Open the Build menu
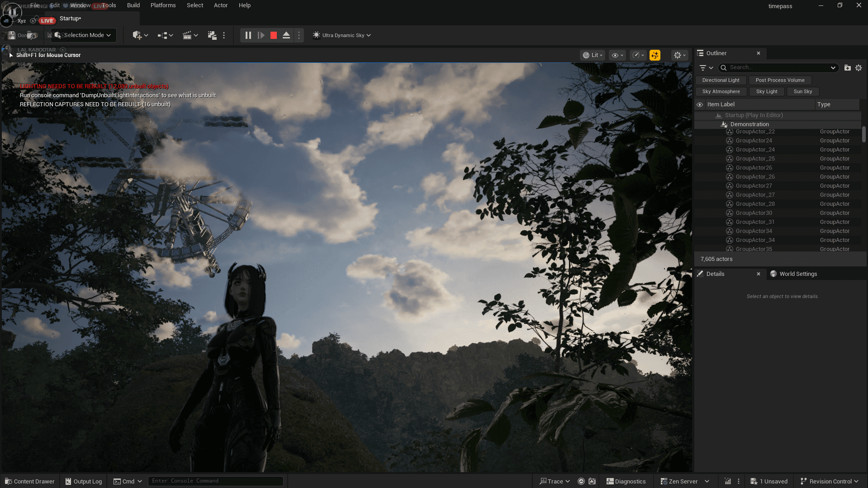Viewport: 868px width, 488px height. (x=133, y=5)
